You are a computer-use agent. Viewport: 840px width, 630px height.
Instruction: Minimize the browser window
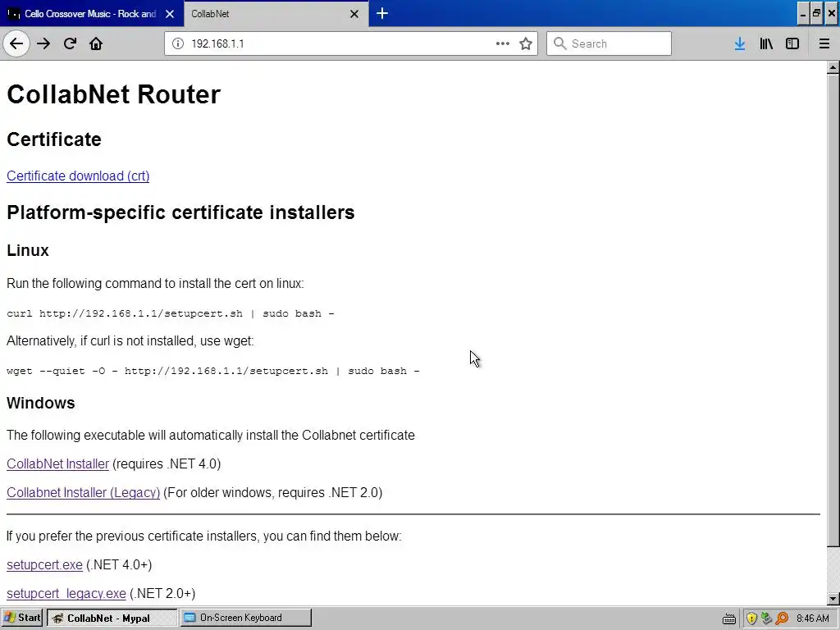click(x=802, y=14)
